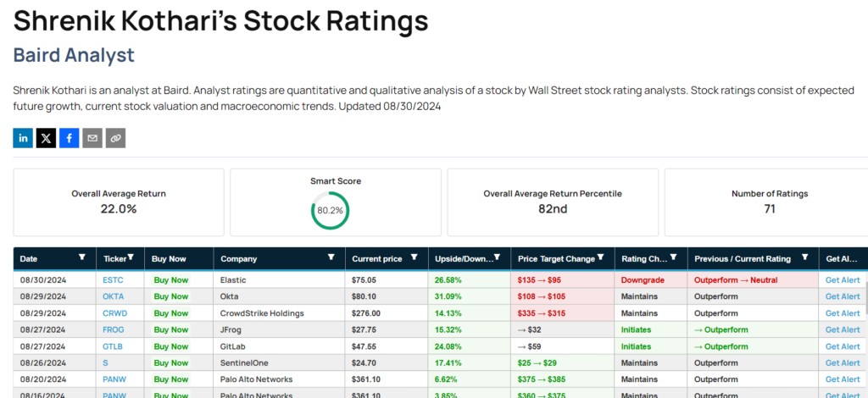Copy the page link icon

tap(115, 138)
